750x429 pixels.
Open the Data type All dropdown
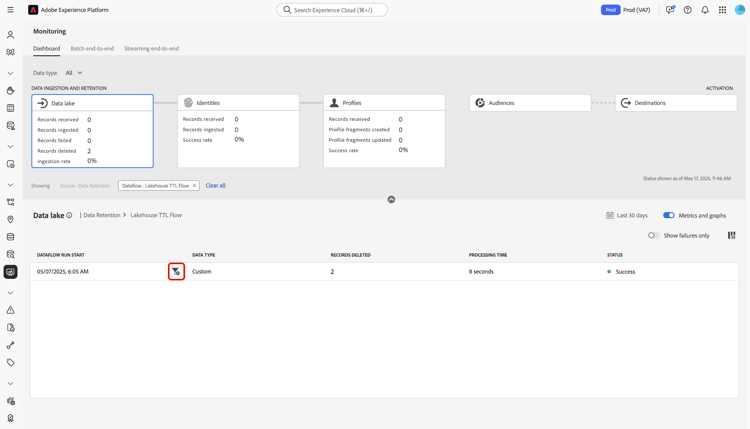[x=74, y=73]
